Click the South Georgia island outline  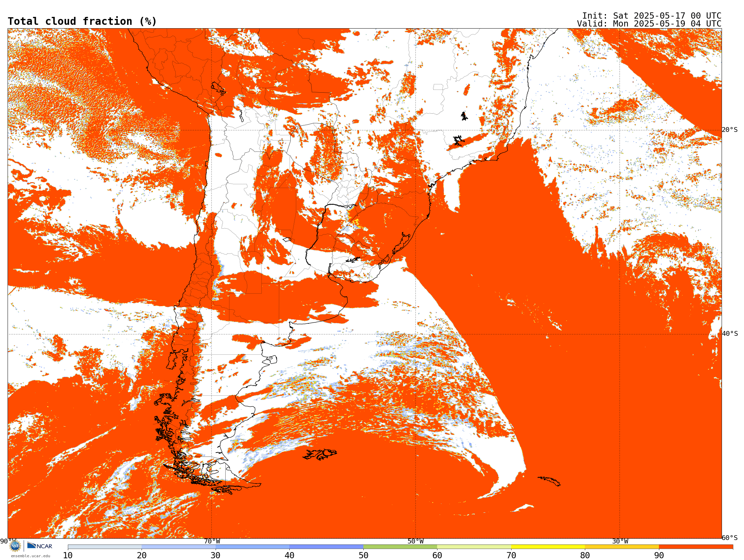coord(549,481)
